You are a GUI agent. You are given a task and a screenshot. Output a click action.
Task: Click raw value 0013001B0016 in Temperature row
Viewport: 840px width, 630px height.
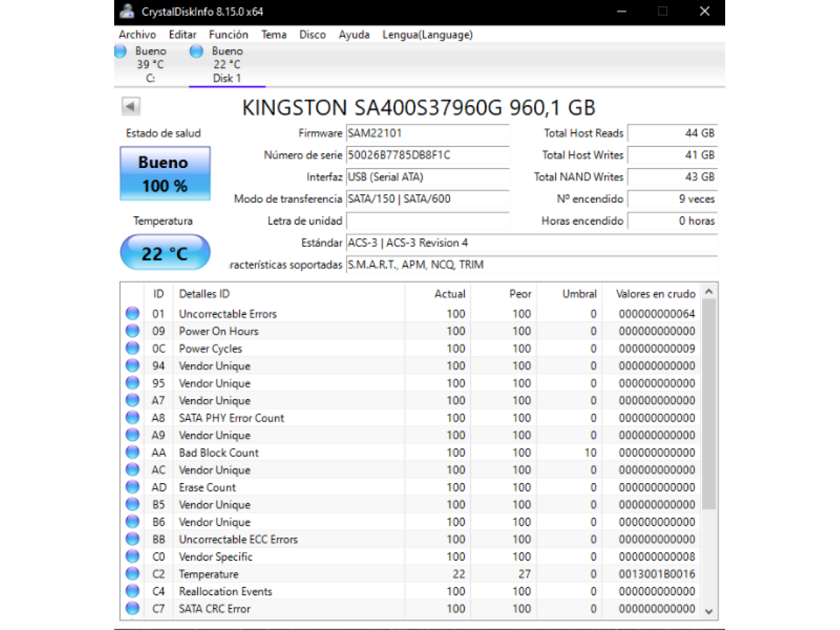657,574
